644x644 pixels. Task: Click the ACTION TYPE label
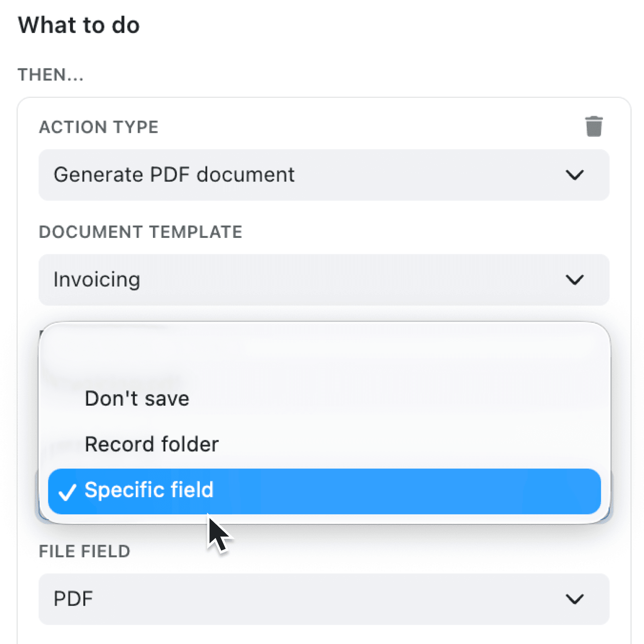(99, 127)
